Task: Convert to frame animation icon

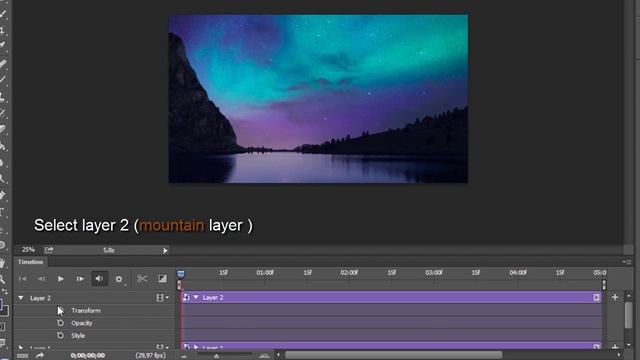Action: coord(22,356)
